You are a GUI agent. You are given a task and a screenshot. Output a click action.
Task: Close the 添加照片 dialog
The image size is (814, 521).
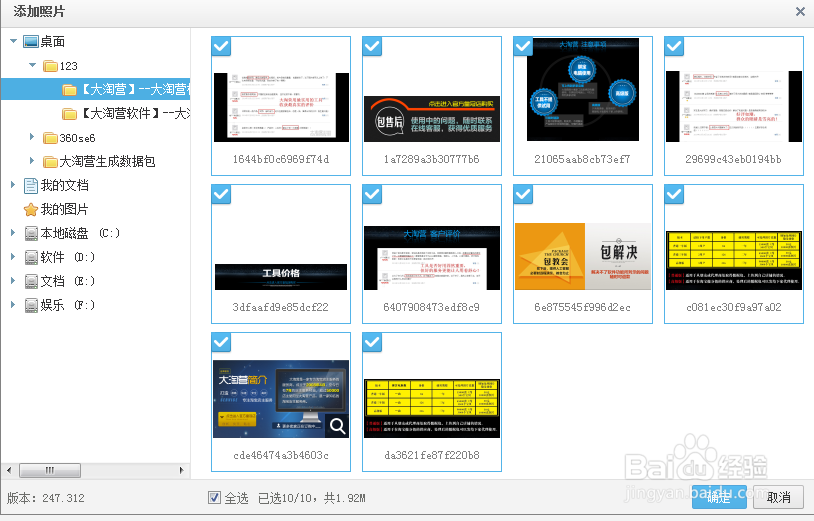[x=800, y=11]
